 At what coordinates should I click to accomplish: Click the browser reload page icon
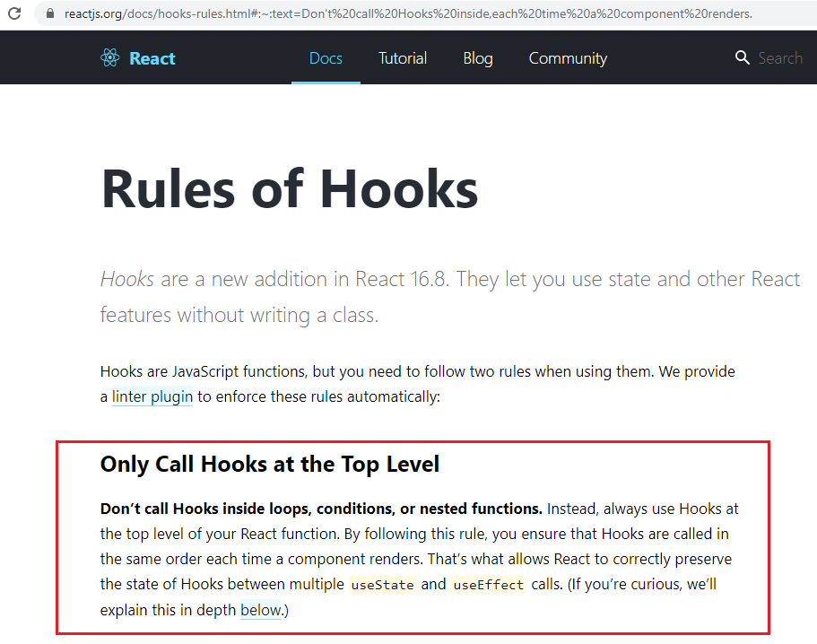(x=14, y=14)
